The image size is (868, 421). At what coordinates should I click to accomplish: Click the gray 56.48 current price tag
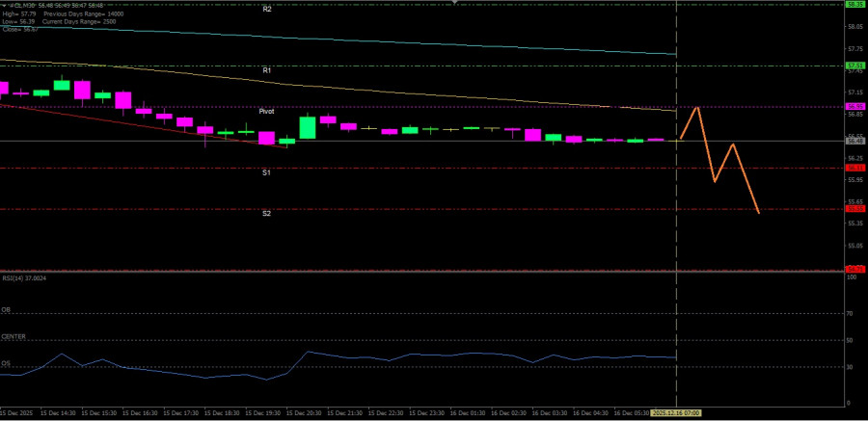coord(855,141)
